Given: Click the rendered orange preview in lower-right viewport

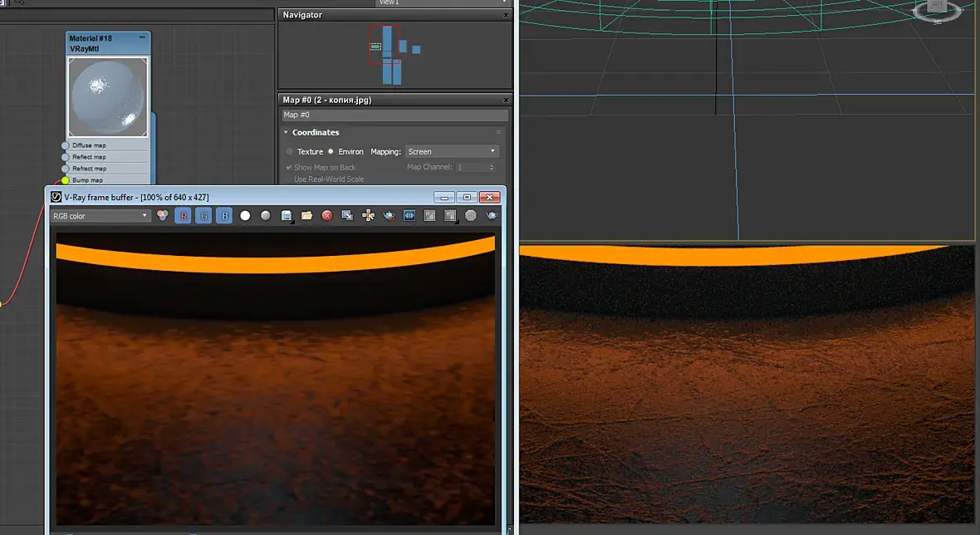Looking at the screenshot, I should pyautogui.click(x=747, y=385).
